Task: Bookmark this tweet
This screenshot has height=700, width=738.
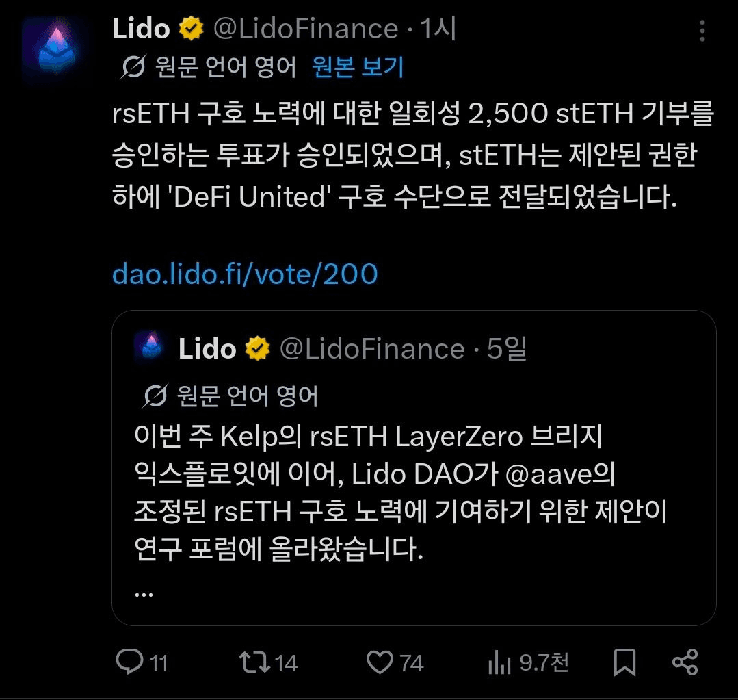Action: [624, 662]
